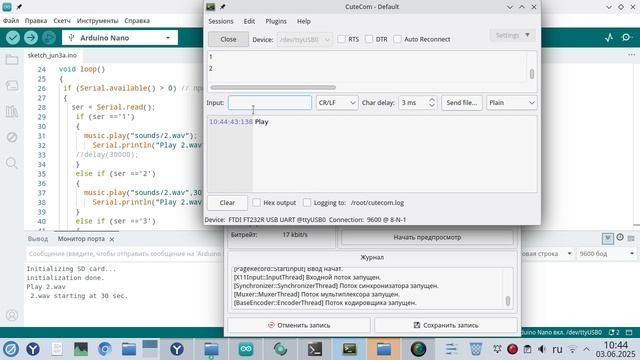
Task: Open the Arduino Инструменты menu
Action: tap(98, 21)
